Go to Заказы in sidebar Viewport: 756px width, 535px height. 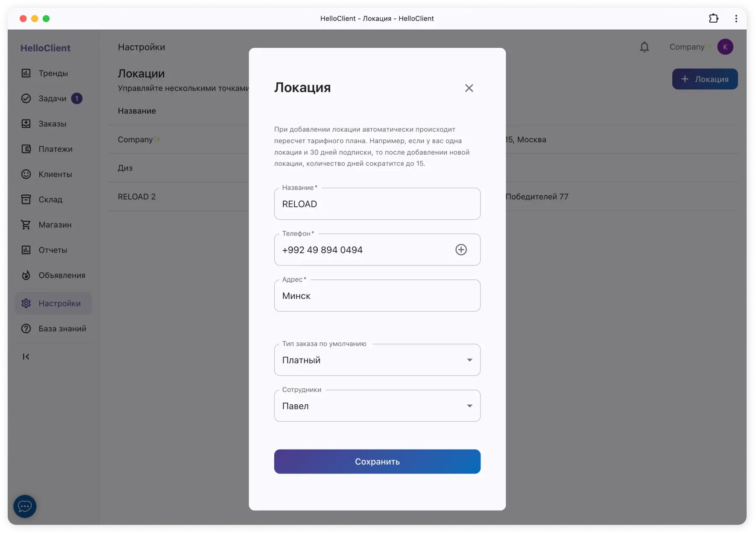click(52, 124)
